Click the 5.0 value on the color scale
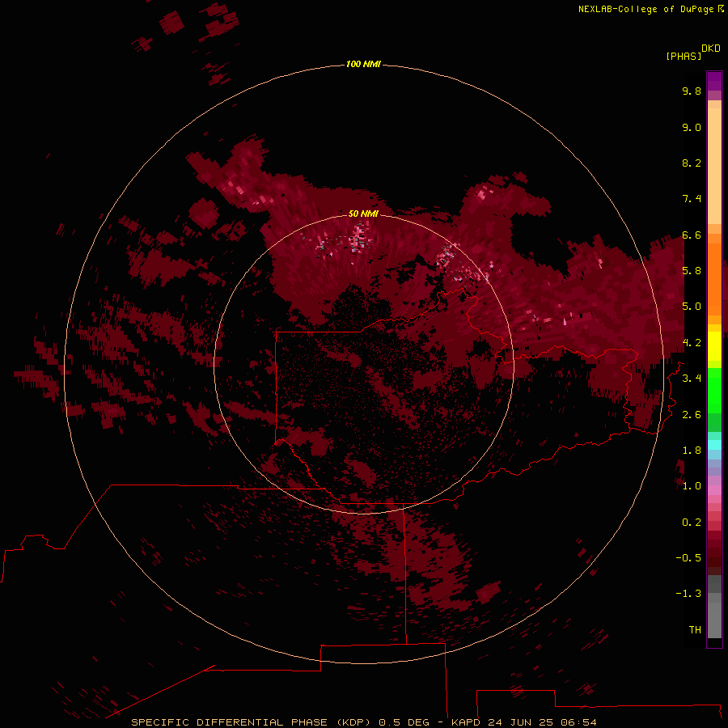 [692, 307]
